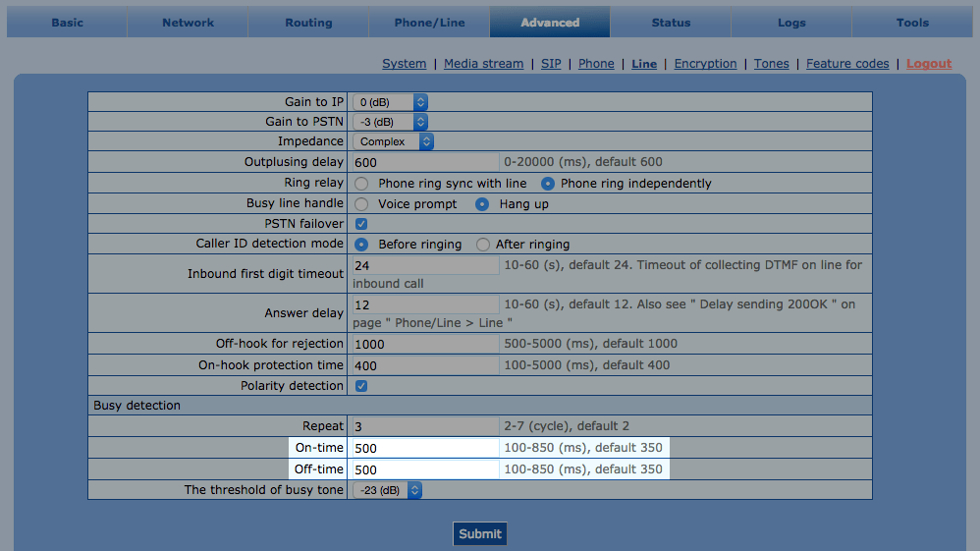
Task: Open the Encryption link
Action: click(705, 64)
